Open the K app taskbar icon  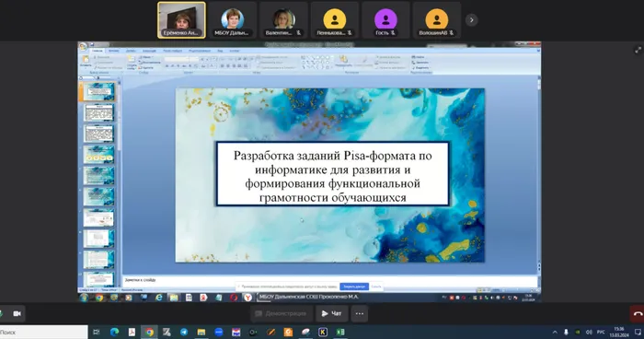point(323,332)
